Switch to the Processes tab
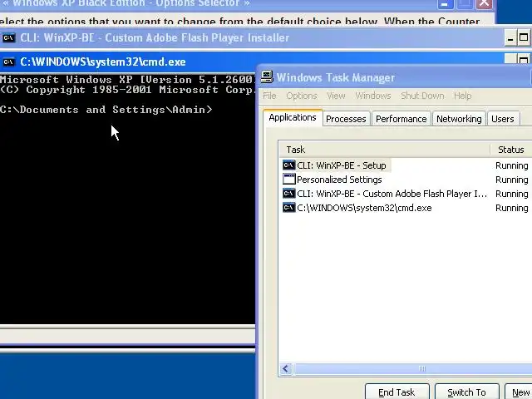This screenshot has height=399, width=532. click(x=346, y=119)
